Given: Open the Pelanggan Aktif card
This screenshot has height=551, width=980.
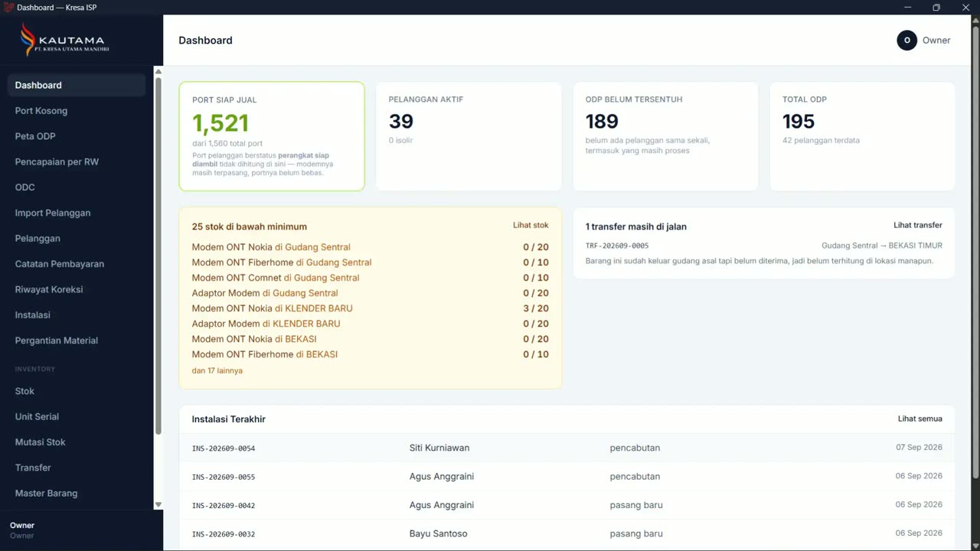Looking at the screenshot, I should point(469,136).
